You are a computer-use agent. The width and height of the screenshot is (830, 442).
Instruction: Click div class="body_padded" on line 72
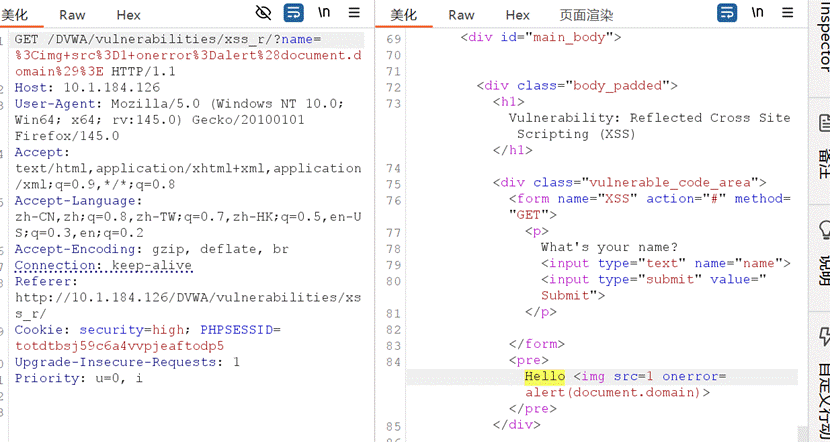click(577, 86)
